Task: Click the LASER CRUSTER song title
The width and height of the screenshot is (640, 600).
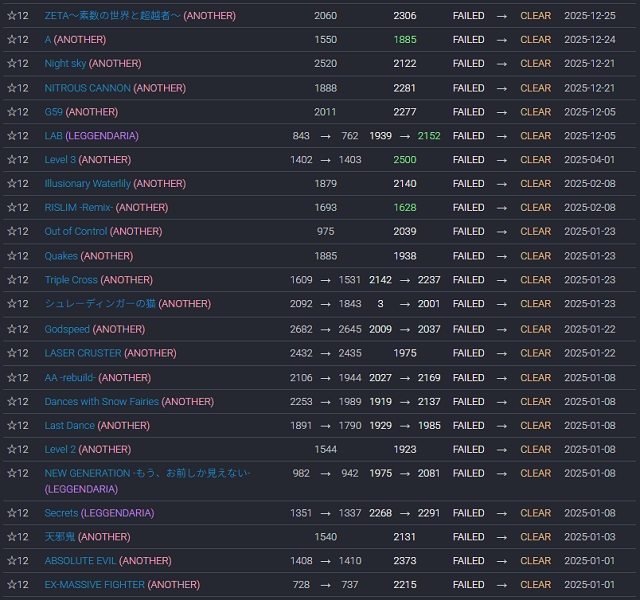Action: (83, 353)
